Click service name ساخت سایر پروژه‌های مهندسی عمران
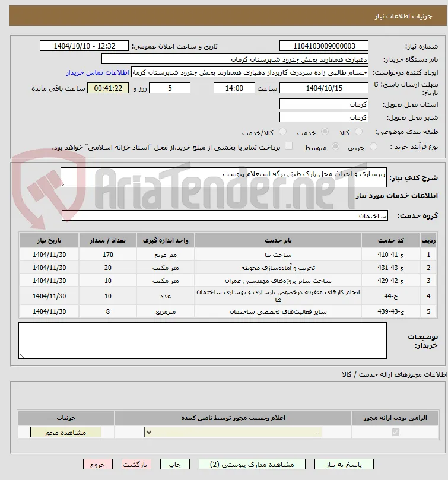 click(278, 281)
